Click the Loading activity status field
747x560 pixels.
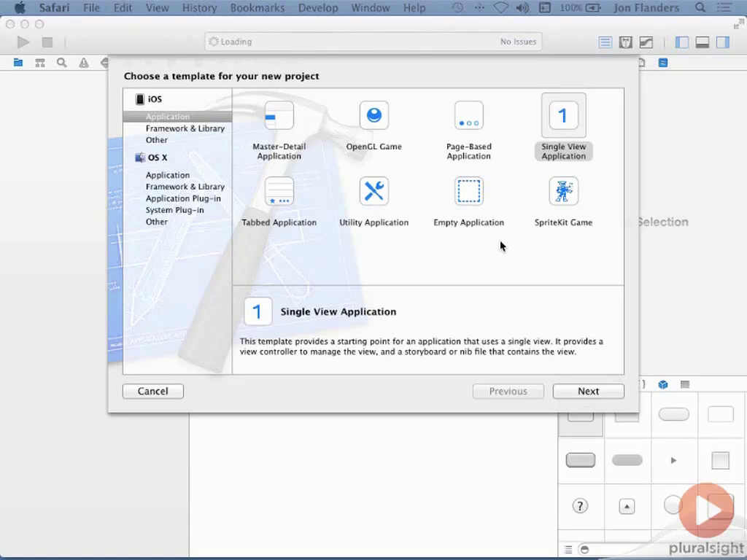pyautogui.click(x=373, y=42)
